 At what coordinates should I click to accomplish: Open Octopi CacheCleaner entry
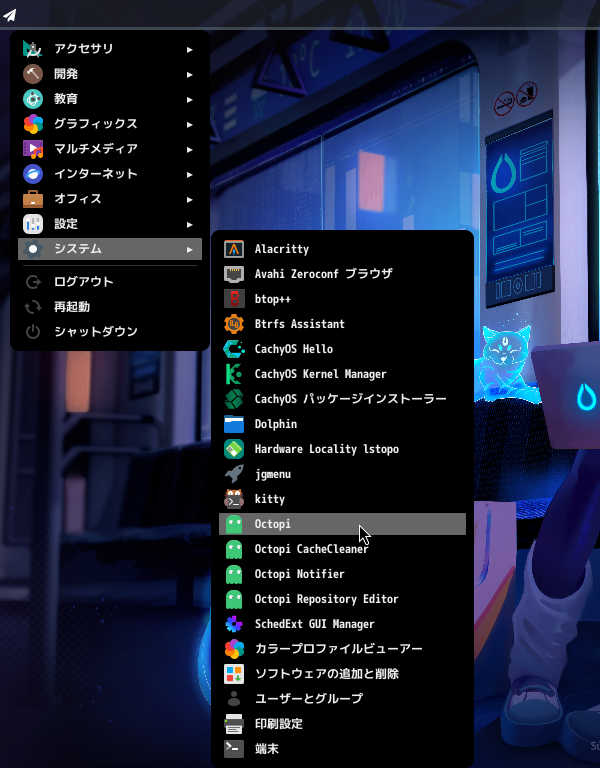point(342,549)
